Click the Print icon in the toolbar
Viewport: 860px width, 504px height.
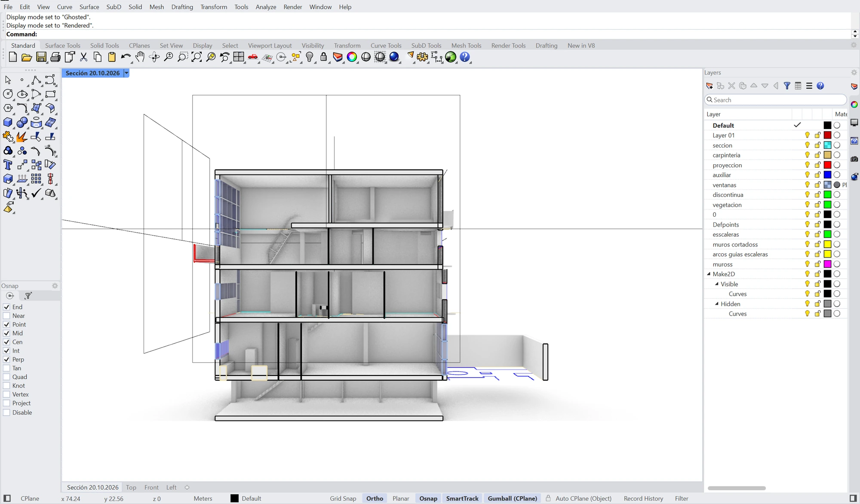55,57
